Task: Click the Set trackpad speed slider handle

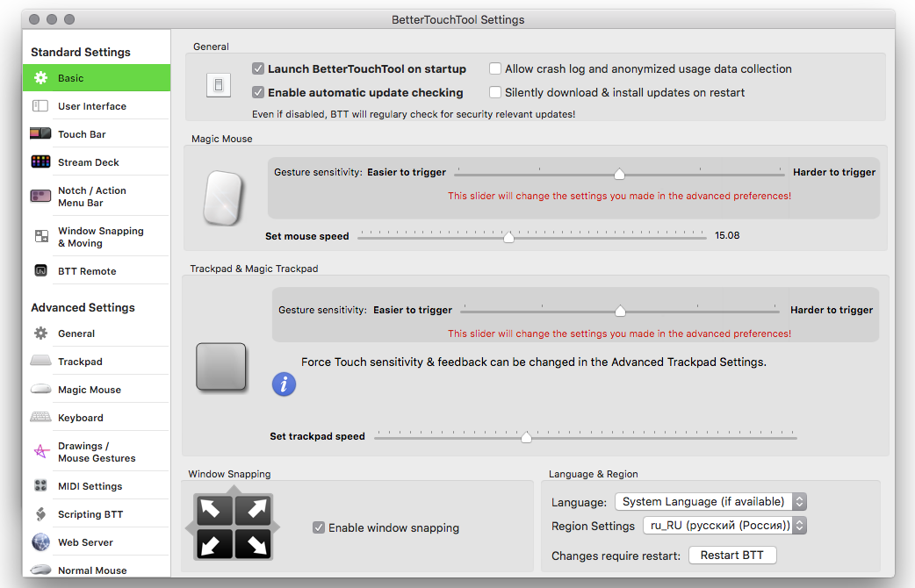Action: tap(526, 437)
